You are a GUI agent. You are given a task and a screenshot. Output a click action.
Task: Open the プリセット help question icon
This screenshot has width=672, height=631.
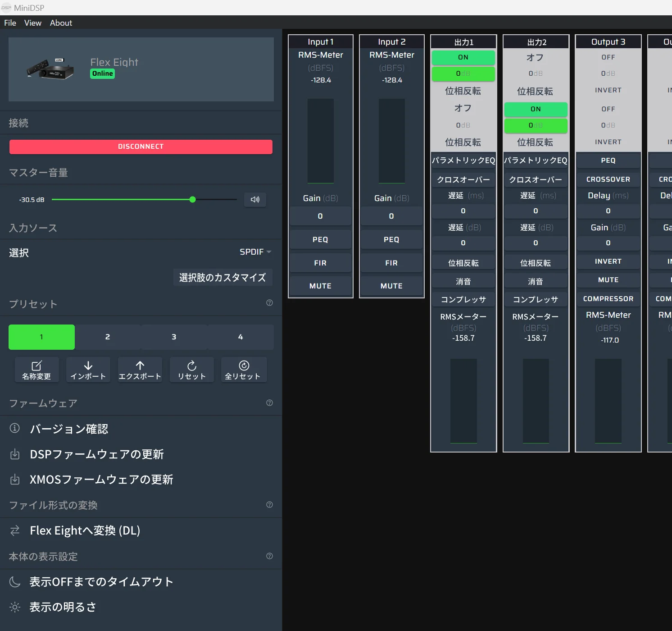(269, 303)
